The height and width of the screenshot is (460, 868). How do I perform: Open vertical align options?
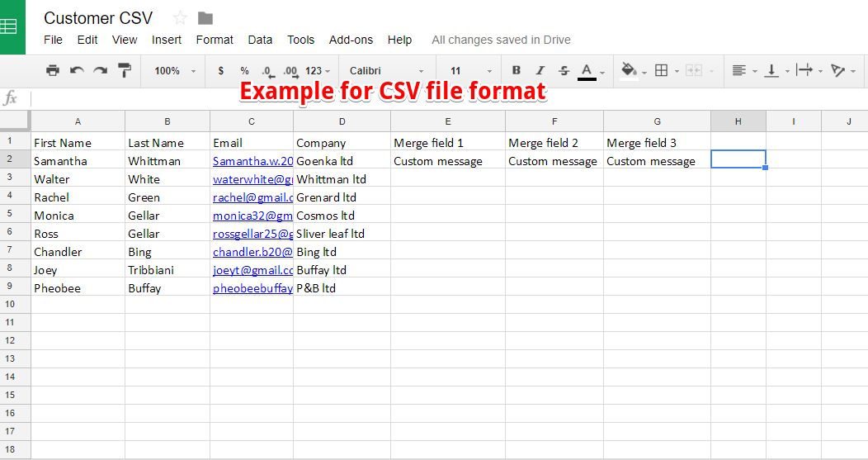(771, 70)
